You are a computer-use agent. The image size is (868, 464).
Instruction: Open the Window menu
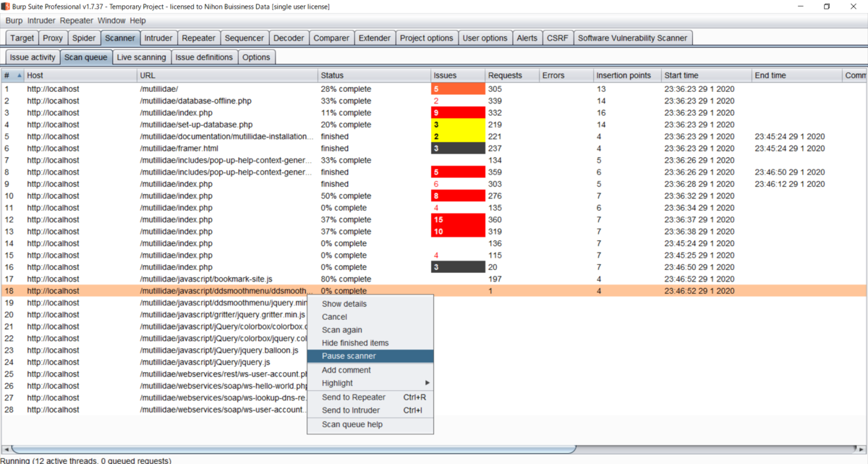click(x=111, y=21)
